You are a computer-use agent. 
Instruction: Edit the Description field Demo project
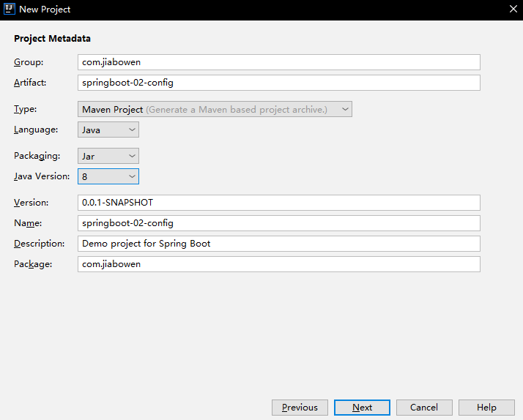(x=279, y=244)
